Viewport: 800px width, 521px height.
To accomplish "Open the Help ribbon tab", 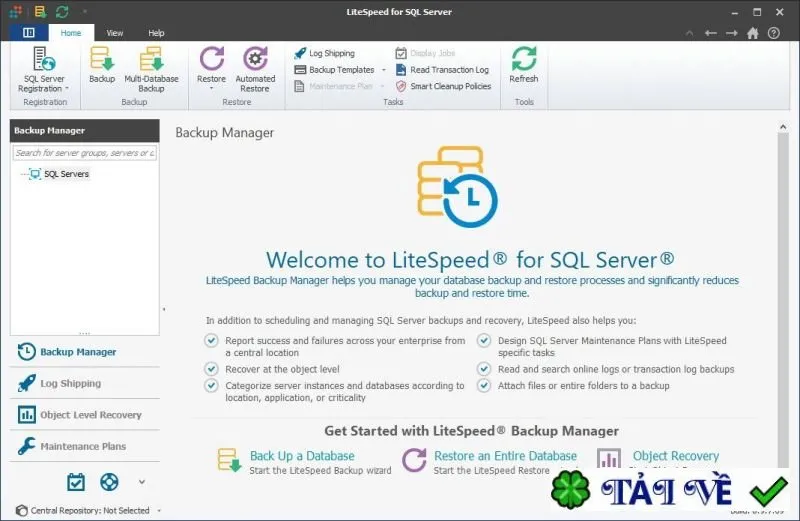I will pos(156,33).
